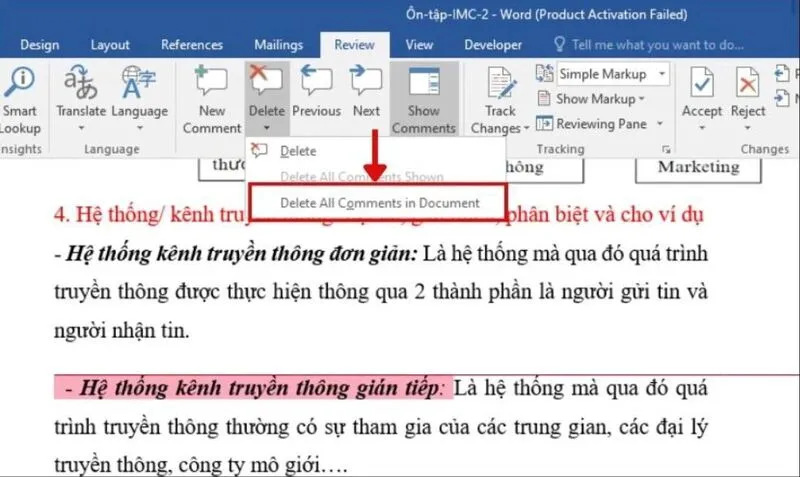This screenshot has height=477, width=800.
Task: Click the Tell me what you want to do field
Action: pos(658,45)
